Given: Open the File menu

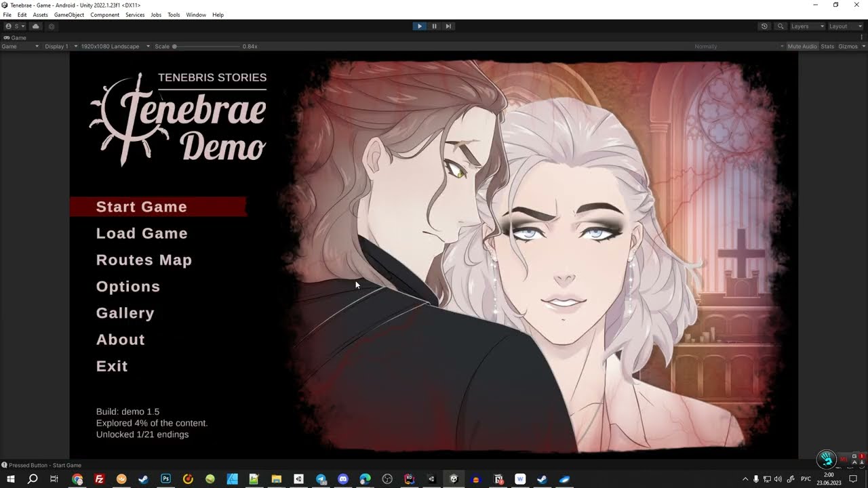Looking at the screenshot, I should pyautogui.click(x=7, y=15).
